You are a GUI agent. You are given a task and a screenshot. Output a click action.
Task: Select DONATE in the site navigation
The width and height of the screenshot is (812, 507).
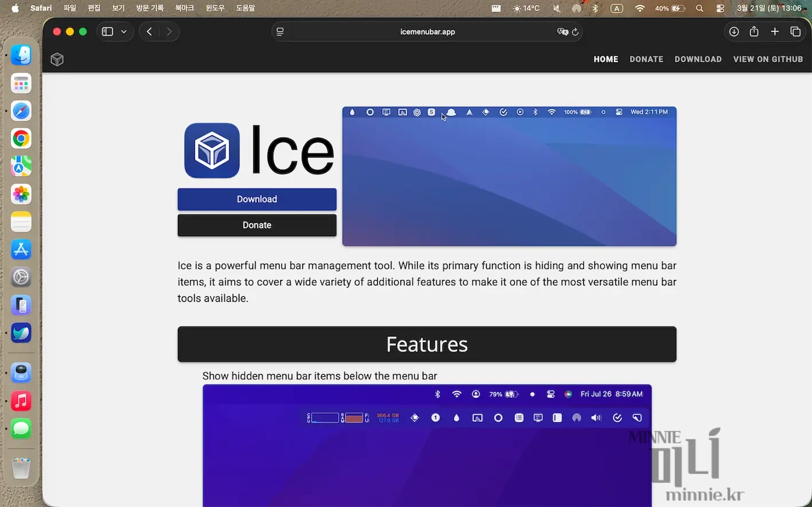point(646,59)
